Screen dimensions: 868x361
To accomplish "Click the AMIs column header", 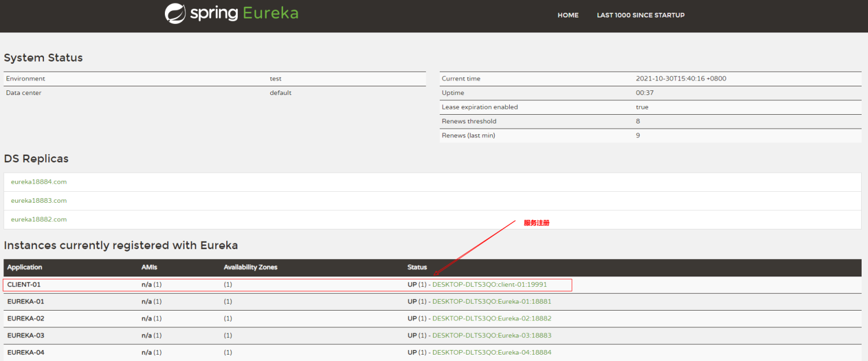I will pyautogui.click(x=149, y=267).
